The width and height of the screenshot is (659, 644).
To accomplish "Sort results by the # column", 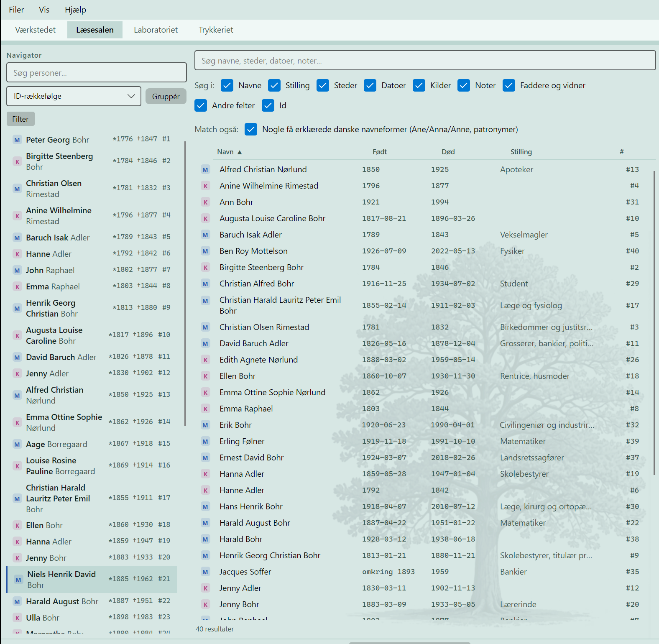I will (x=622, y=152).
